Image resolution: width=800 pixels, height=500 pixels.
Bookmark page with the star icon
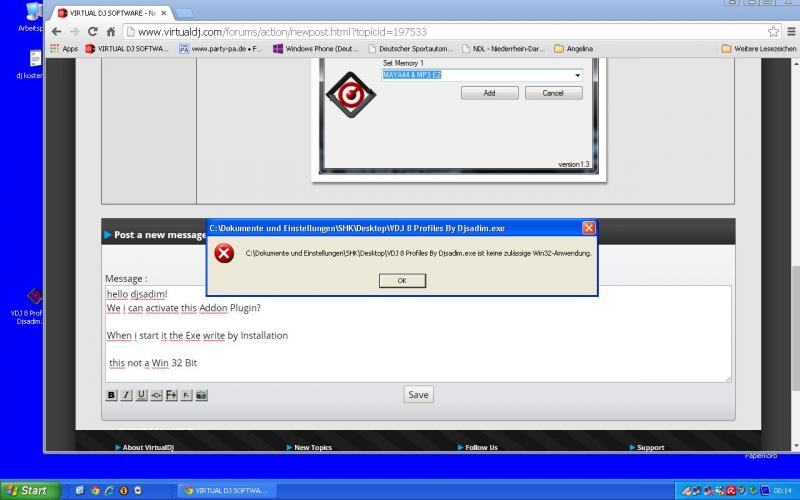coord(773,32)
